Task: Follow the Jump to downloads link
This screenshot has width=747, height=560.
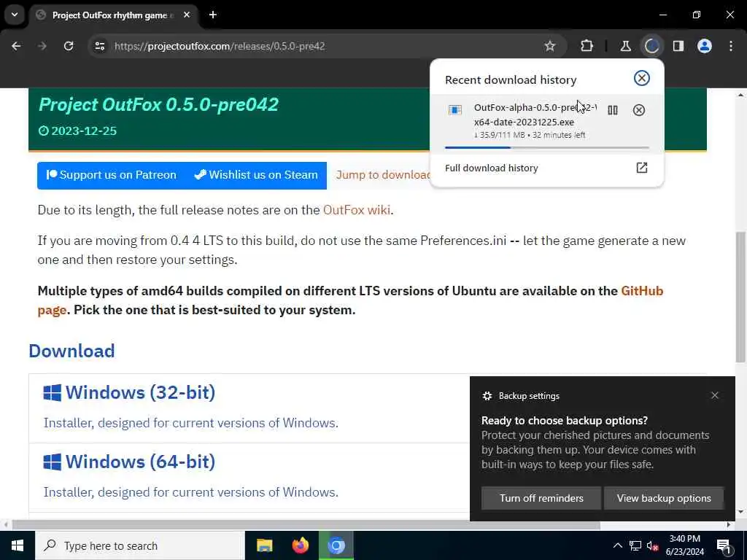Action: point(383,175)
